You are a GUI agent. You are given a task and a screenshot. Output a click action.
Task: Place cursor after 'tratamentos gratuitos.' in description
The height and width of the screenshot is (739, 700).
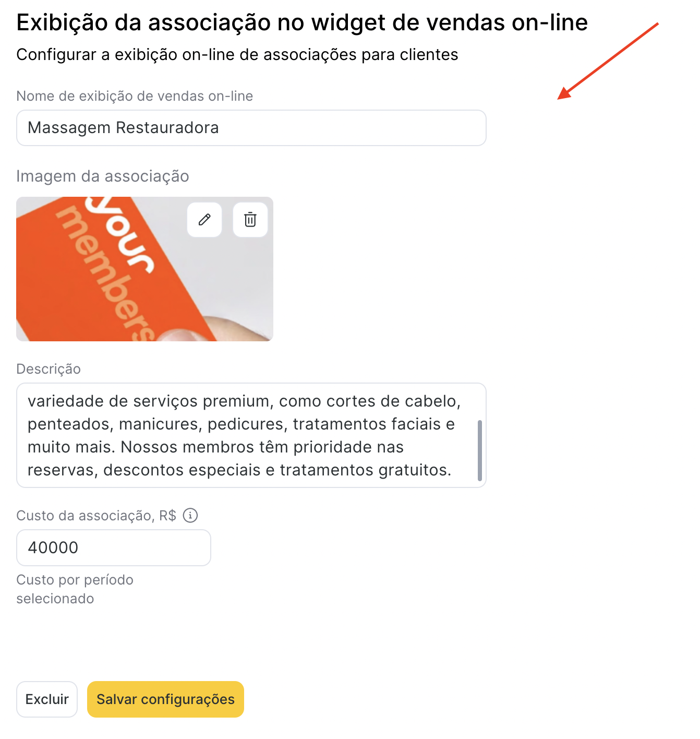coord(452,470)
